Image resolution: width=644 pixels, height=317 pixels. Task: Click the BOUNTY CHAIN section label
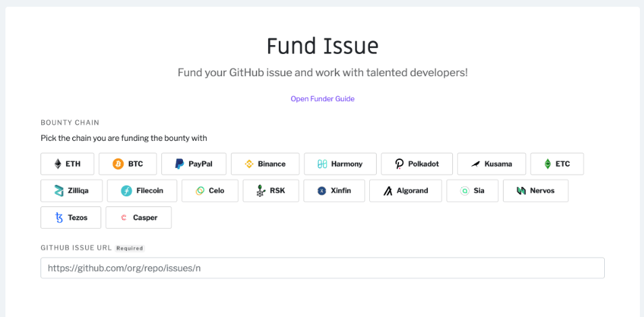(x=70, y=123)
